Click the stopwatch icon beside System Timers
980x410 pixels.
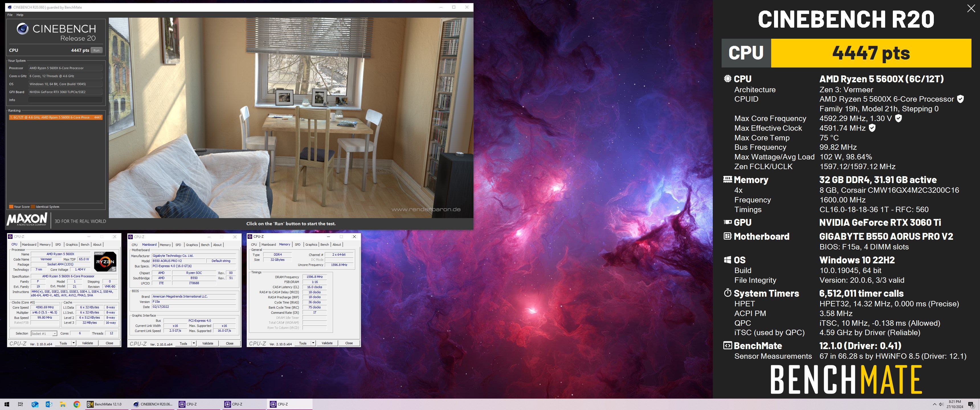727,293
